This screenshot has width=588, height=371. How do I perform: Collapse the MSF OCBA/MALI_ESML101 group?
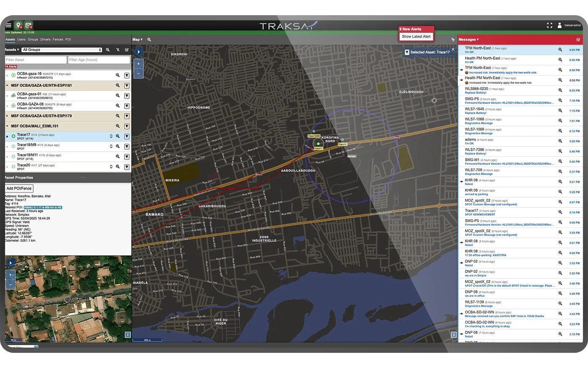pos(7,126)
